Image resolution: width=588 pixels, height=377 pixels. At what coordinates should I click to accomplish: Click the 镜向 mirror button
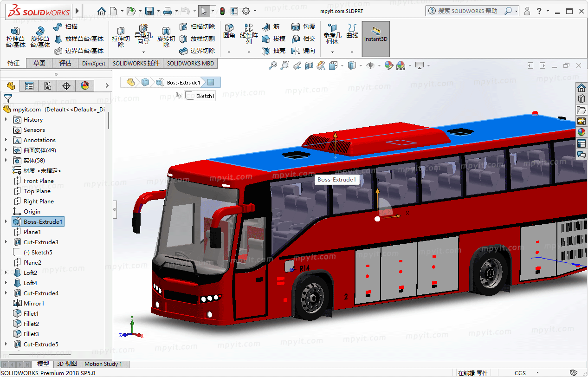pos(304,51)
